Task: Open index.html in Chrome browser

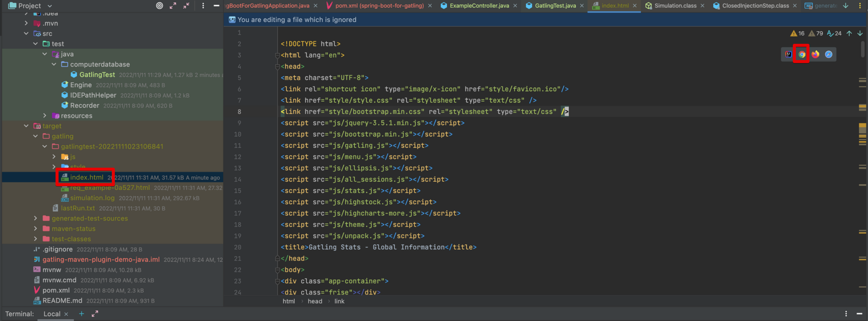Action: [802, 54]
